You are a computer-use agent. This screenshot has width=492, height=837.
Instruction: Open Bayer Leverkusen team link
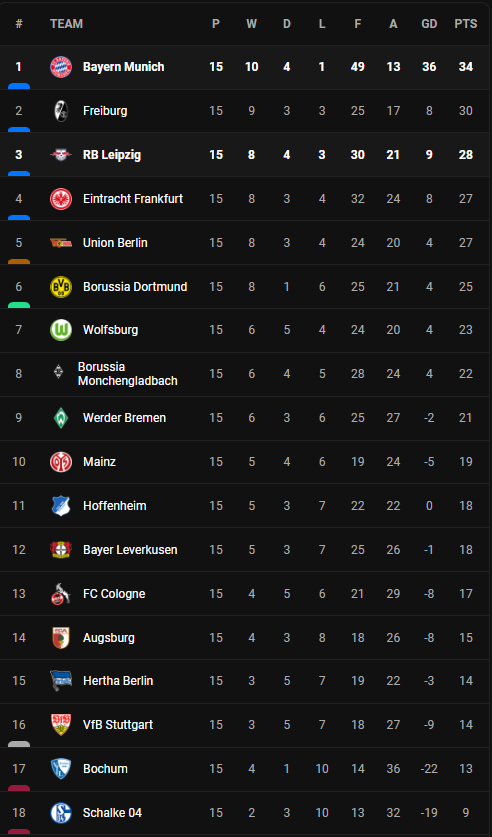(130, 550)
